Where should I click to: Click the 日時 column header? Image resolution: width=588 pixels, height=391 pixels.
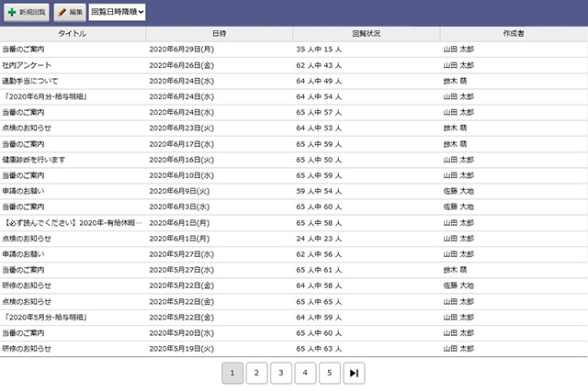coord(220,33)
